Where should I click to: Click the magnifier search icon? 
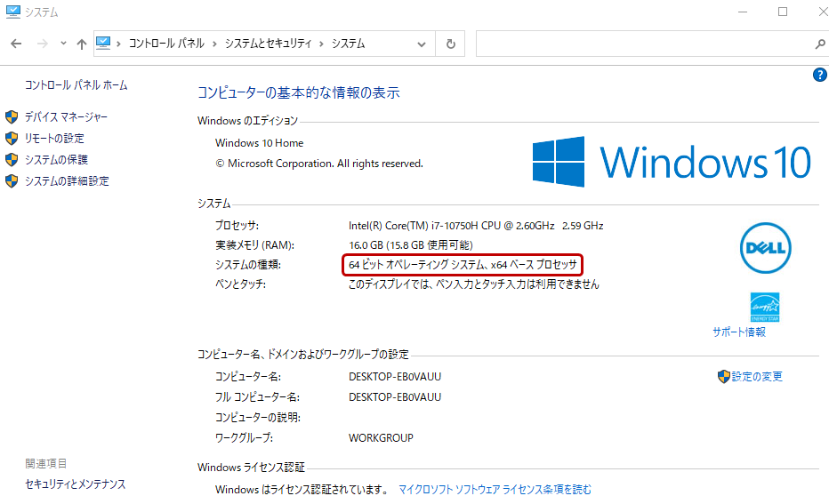[820, 44]
